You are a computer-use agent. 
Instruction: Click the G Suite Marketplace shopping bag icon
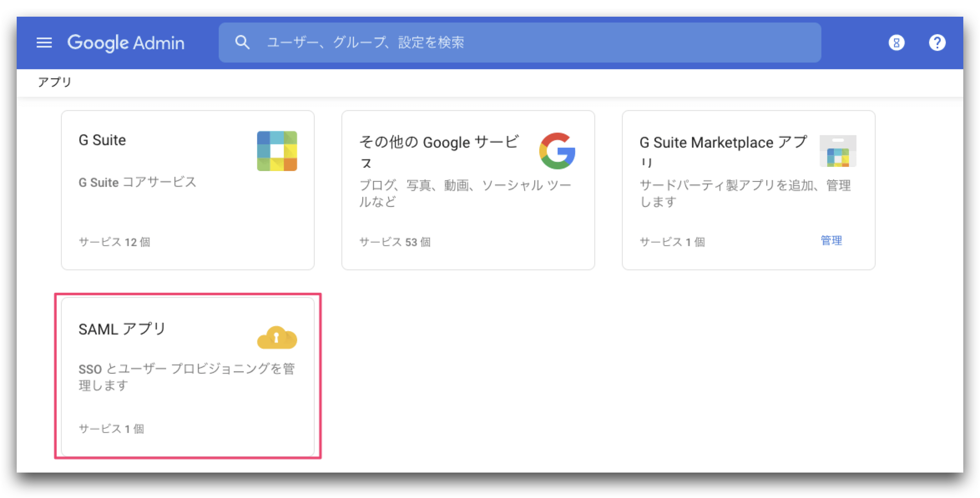coord(838,151)
